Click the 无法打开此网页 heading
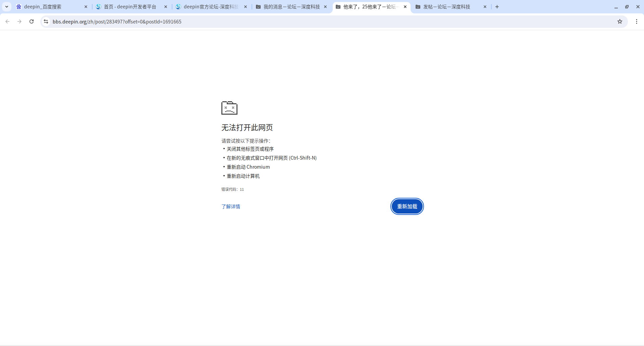Screen dimensions: 644x346 click(247, 127)
